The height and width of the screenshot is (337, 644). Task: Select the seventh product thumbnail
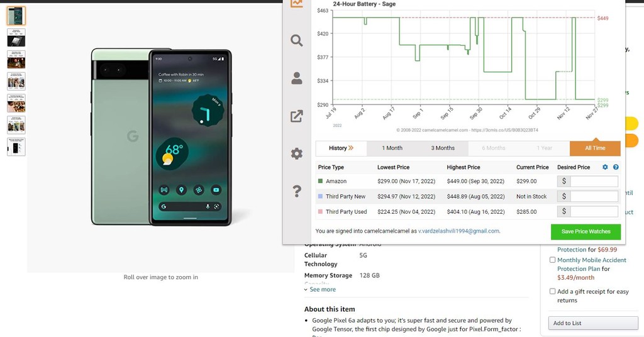pos(16,147)
